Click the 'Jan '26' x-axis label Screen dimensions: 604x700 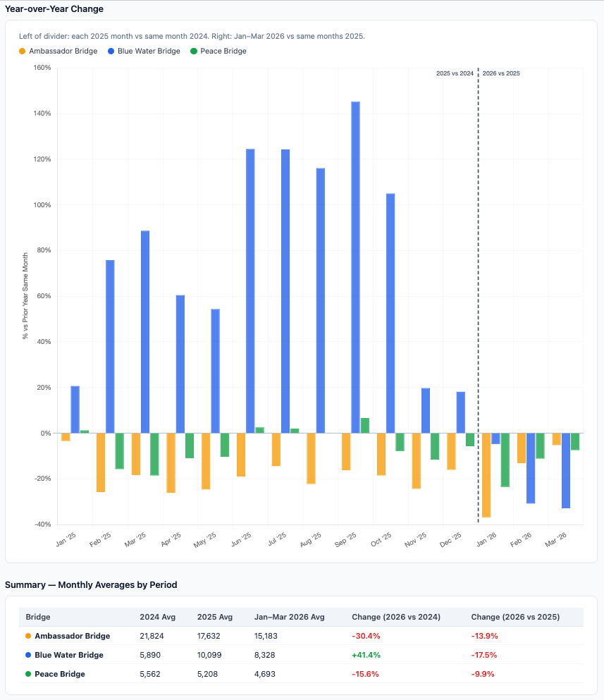[486, 540]
